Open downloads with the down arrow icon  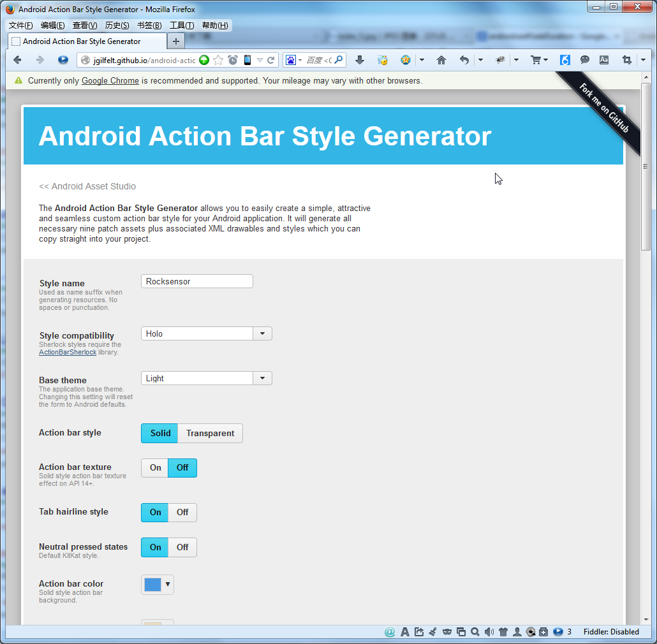[x=360, y=61]
